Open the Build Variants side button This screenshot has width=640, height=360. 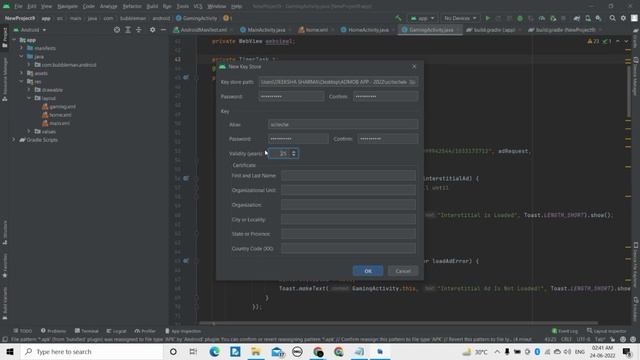(5, 303)
